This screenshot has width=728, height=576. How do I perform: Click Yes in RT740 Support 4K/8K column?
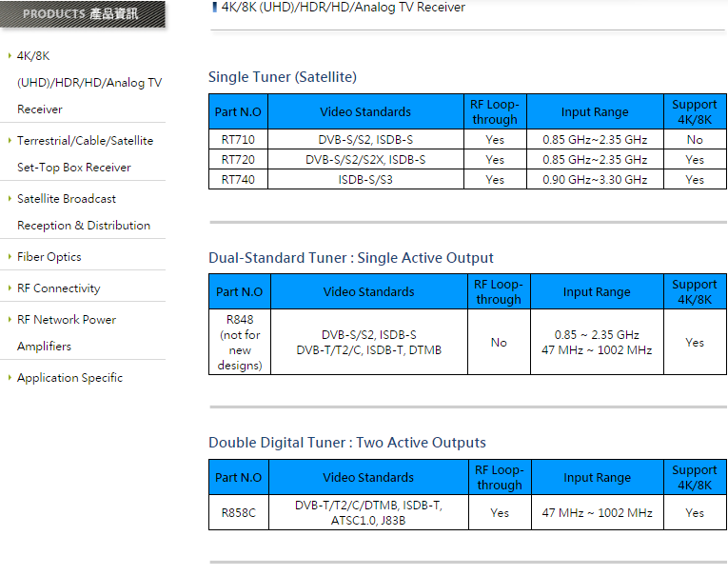click(x=695, y=179)
